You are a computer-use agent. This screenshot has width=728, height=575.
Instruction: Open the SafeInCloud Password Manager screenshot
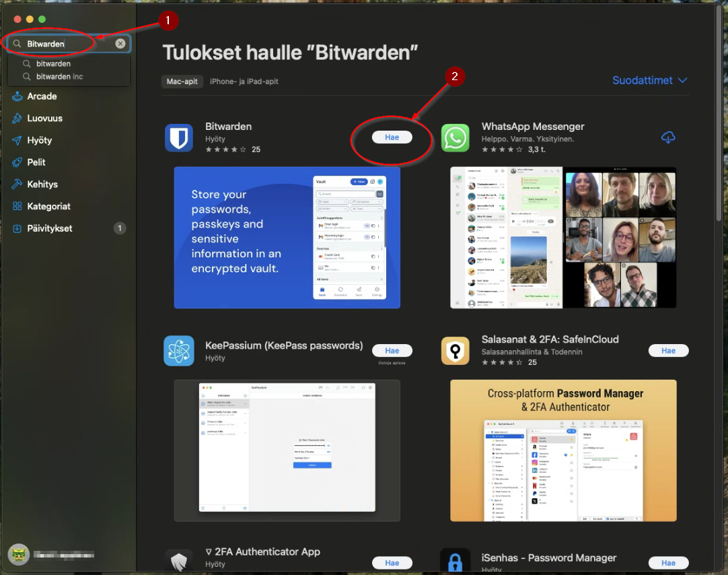point(563,450)
